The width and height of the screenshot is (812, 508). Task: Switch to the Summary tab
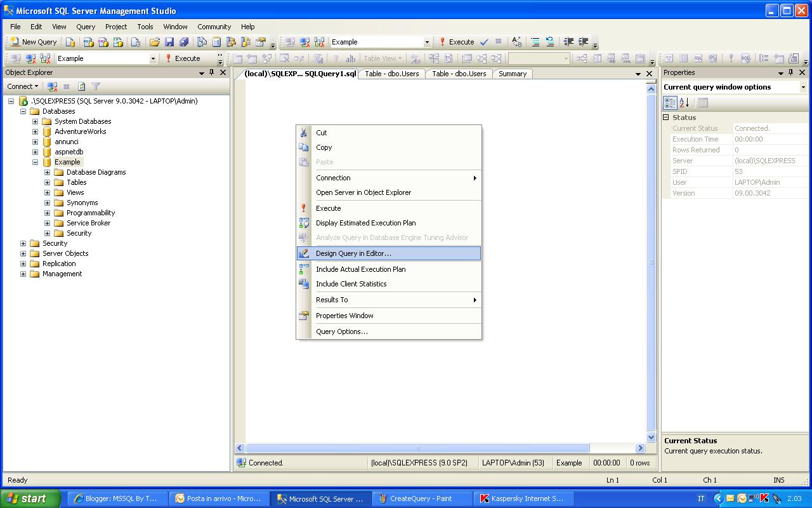(x=513, y=74)
